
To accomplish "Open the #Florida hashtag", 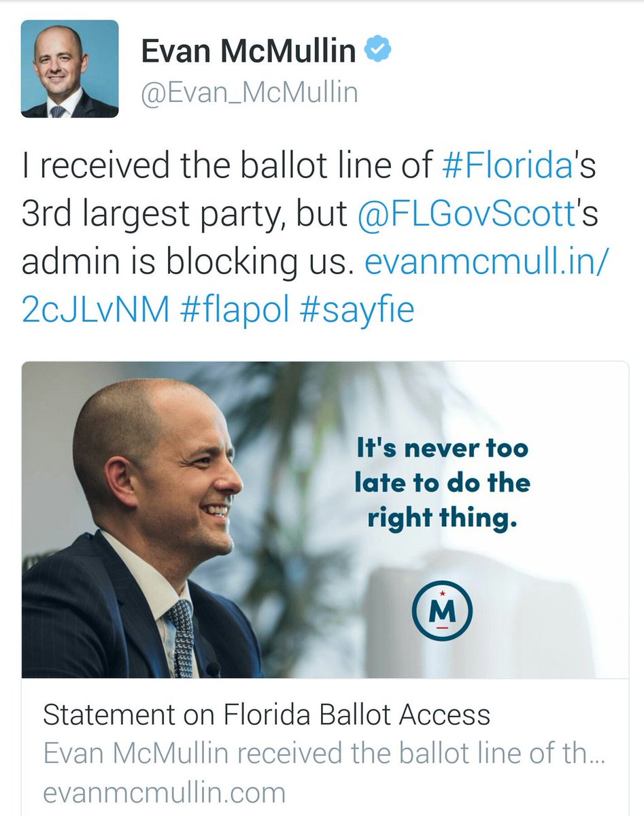I will pos(507,167).
